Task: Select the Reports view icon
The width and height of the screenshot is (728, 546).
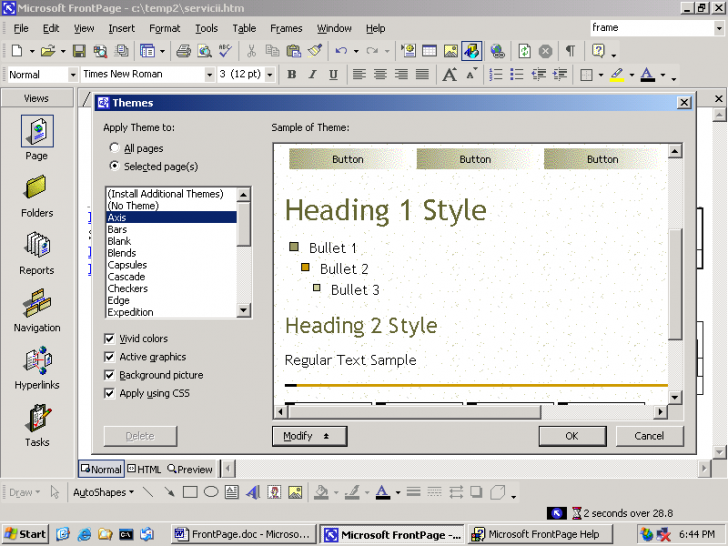Action: click(37, 246)
